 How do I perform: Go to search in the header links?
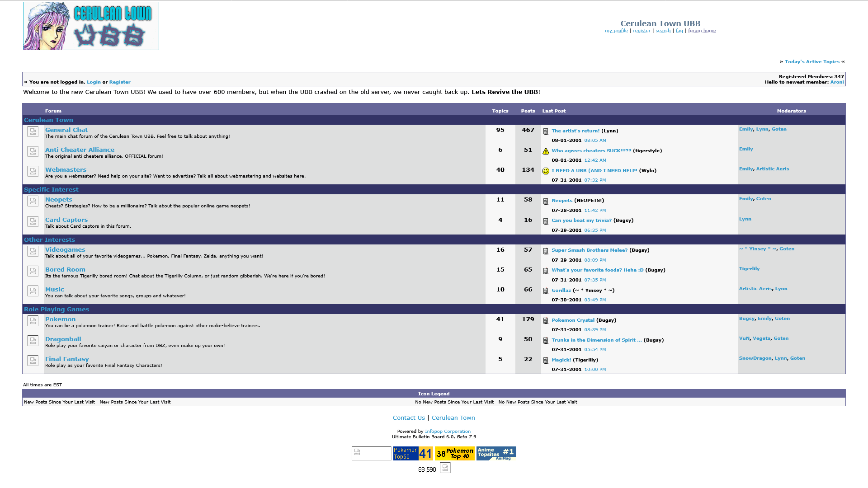663,31
